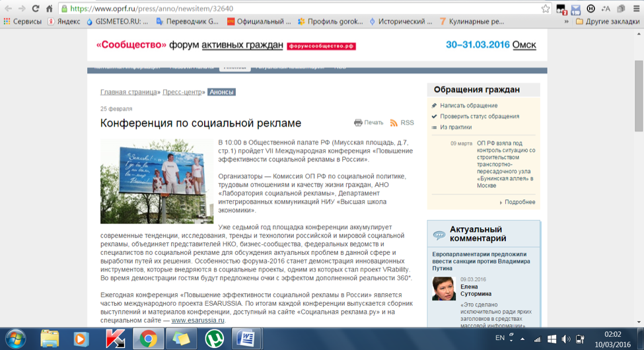The width and height of the screenshot is (644, 350).
Task: Open the Другие закладки bookmarks folder
Action: (608, 21)
